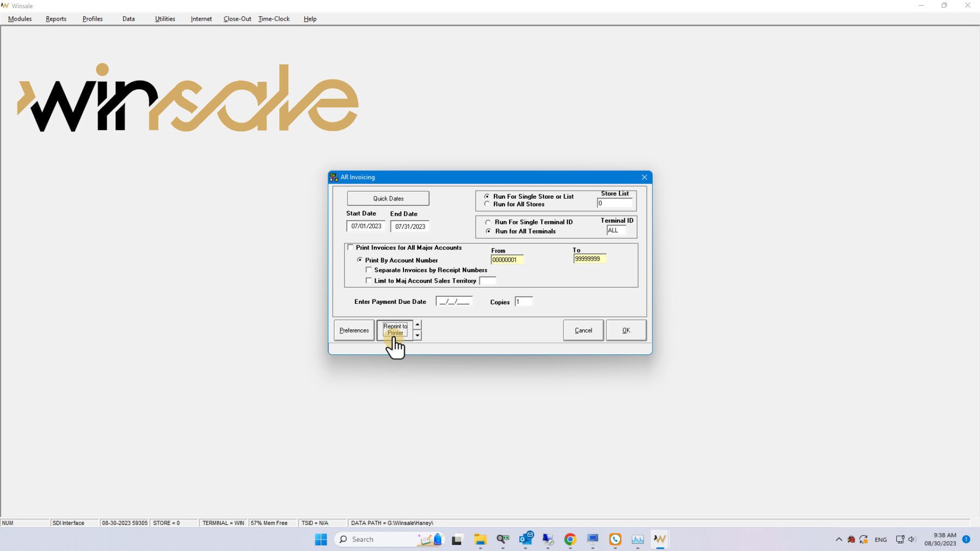Show hidden system tray icons
The image size is (980, 551).
pyautogui.click(x=838, y=540)
